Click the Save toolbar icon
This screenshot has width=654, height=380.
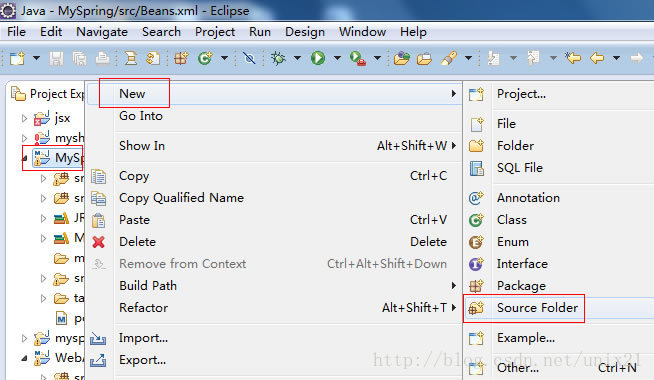(56, 58)
